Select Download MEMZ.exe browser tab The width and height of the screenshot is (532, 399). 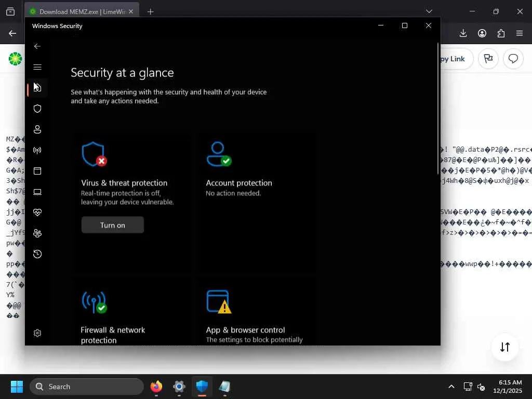[82, 11]
